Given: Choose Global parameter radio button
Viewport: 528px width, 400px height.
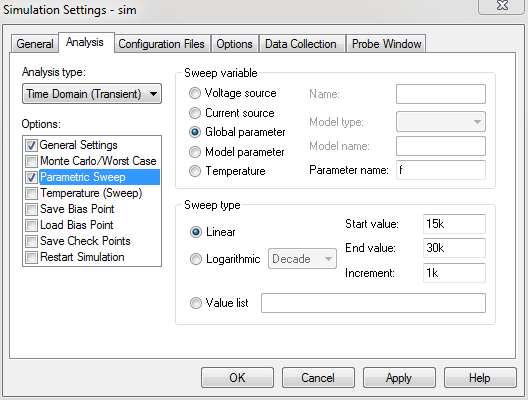Looking at the screenshot, I should pyautogui.click(x=195, y=132).
